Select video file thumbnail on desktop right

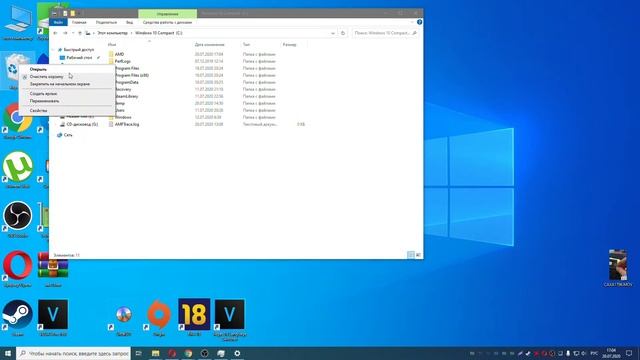pyautogui.click(x=618, y=268)
